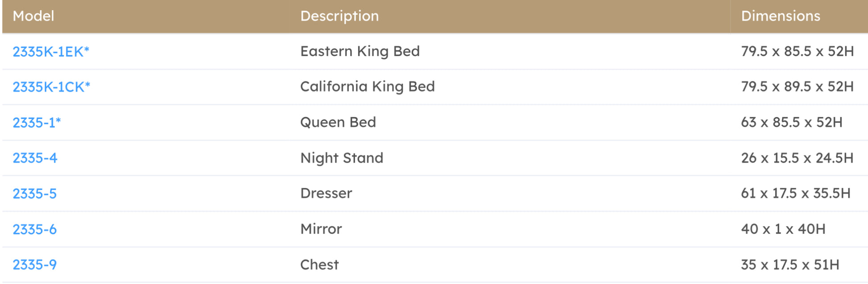This screenshot has height=284, width=868.
Task: Select the 40 x 1 x 40H dimensions cell
Action: coord(783,229)
